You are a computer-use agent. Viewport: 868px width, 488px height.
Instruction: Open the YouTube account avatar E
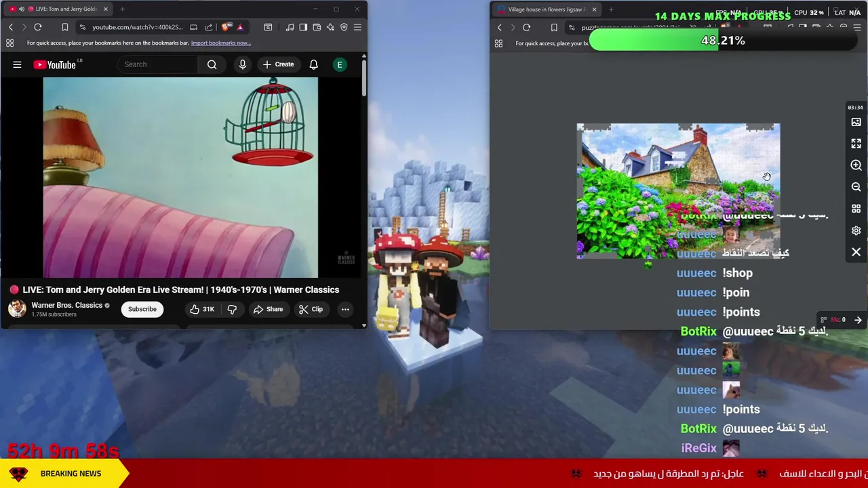[340, 64]
